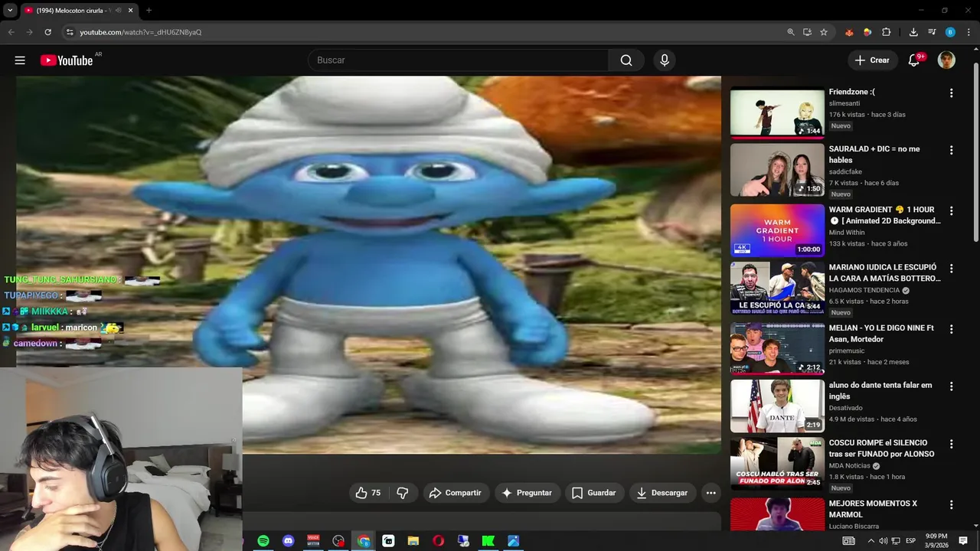Click the Buscar search field
The height and width of the screenshot is (551, 980).
(458, 60)
